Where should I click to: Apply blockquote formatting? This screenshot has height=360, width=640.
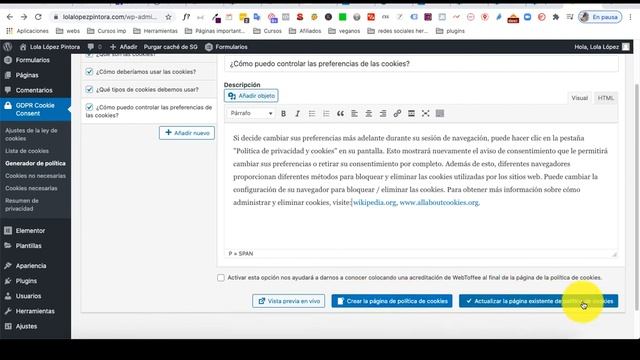340,113
